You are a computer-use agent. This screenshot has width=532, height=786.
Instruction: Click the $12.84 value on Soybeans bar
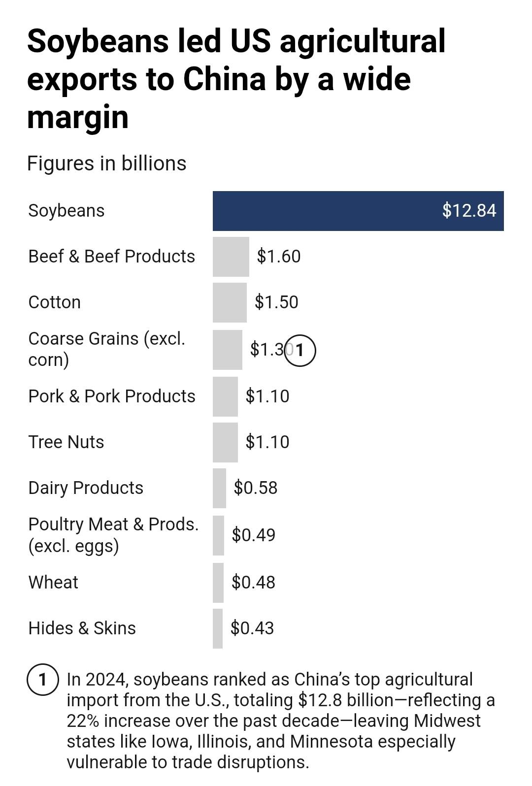click(469, 210)
